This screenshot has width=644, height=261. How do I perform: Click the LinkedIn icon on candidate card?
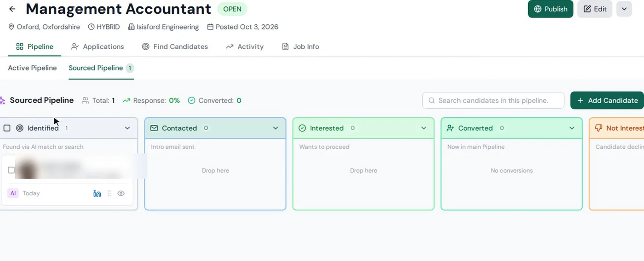97,193
